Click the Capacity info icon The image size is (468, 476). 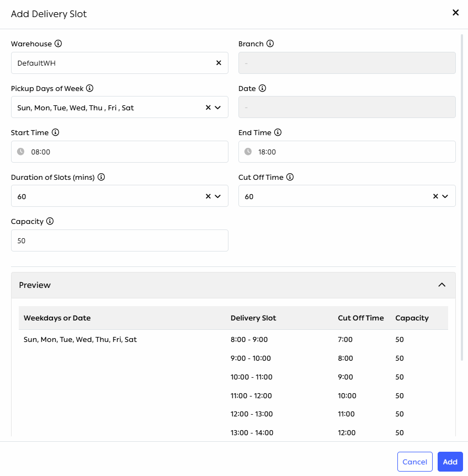coord(50,221)
